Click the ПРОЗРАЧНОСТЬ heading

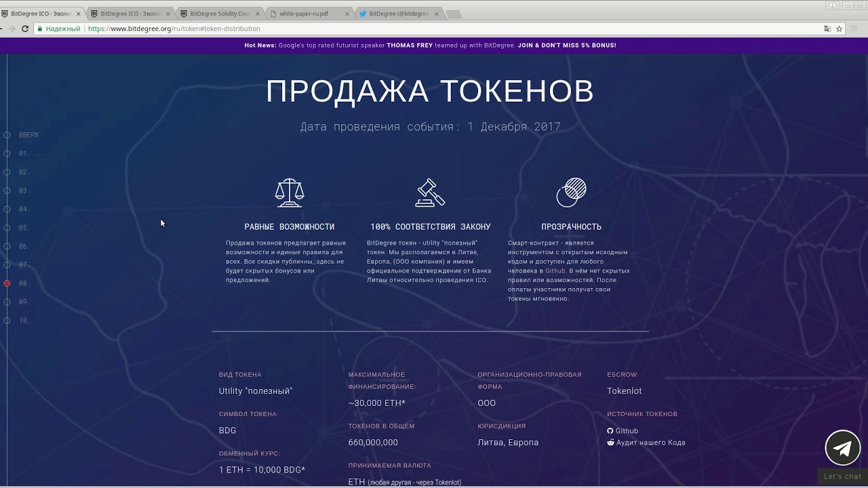tap(571, 227)
